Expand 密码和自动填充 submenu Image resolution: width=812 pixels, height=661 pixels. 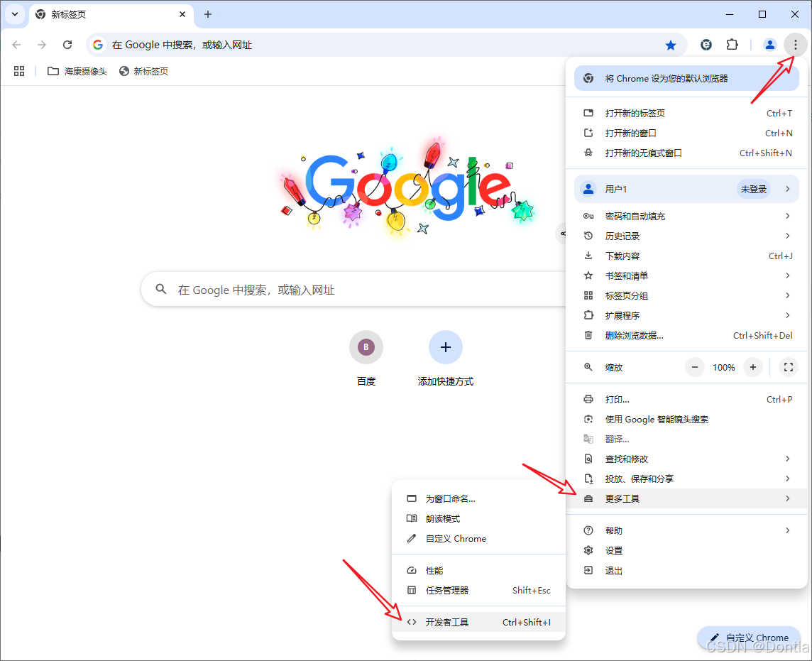pyautogui.click(x=686, y=216)
